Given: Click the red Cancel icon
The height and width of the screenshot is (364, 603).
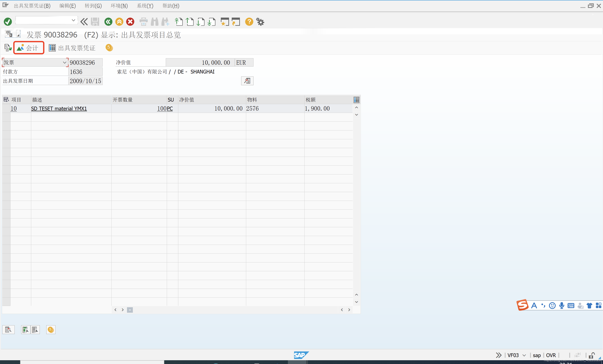Looking at the screenshot, I should pyautogui.click(x=130, y=22).
